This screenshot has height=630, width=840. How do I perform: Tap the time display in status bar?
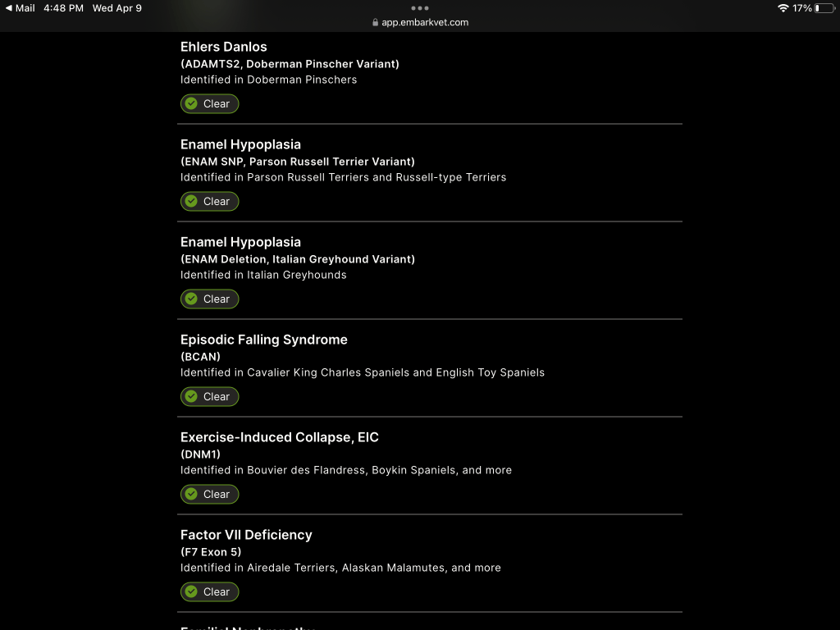[x=64, y=8]
